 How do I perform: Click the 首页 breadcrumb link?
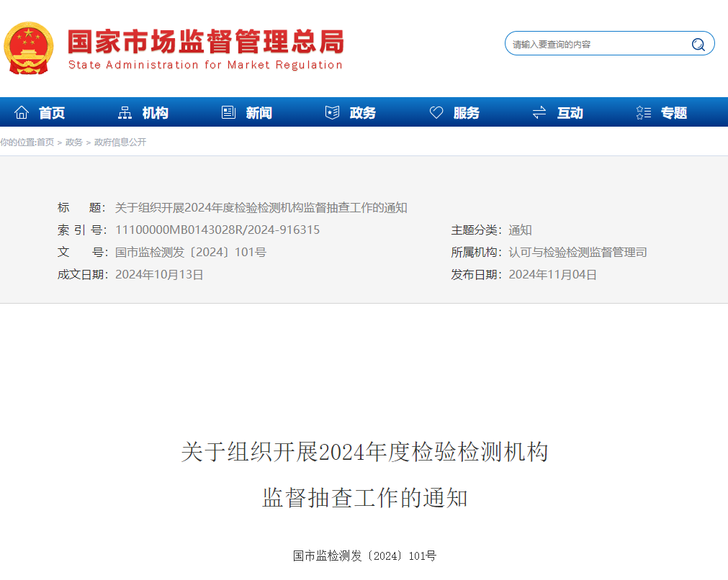pyautogui.click(x=45, y=142)
